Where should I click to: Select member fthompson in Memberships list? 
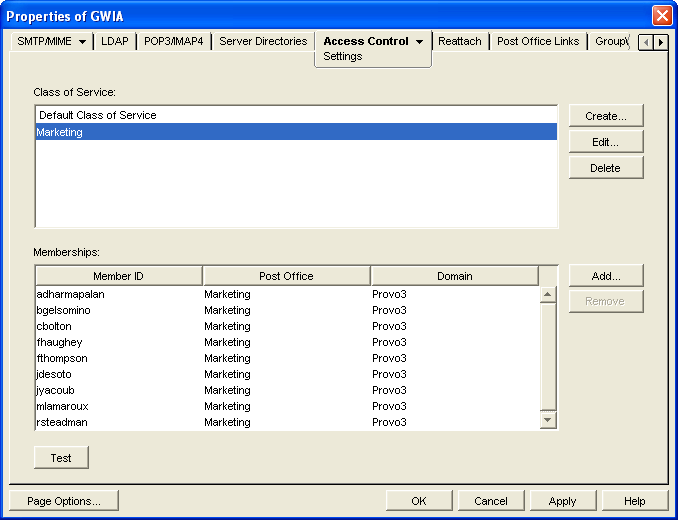(x=62, y=358)
